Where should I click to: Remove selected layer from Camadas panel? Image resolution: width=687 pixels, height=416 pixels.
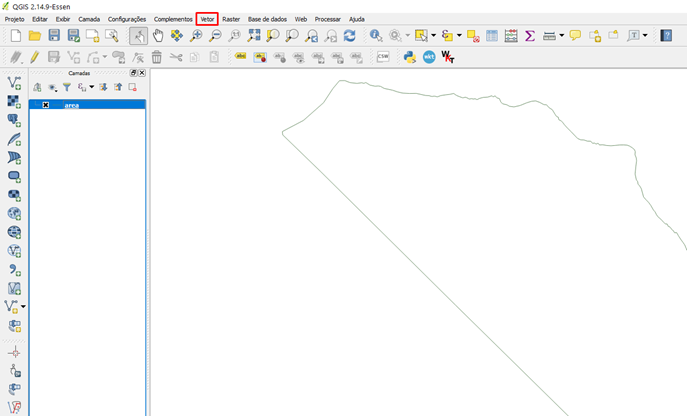coord(132,87)
